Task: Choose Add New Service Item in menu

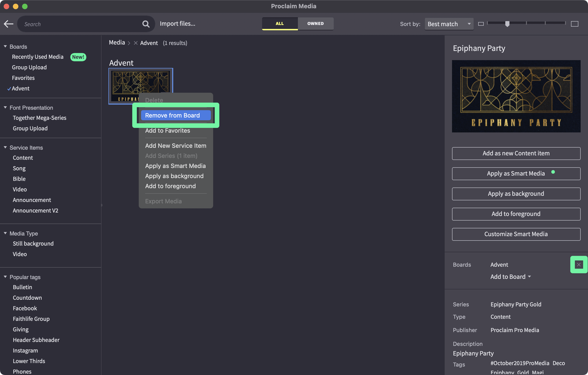Action: 176,146
